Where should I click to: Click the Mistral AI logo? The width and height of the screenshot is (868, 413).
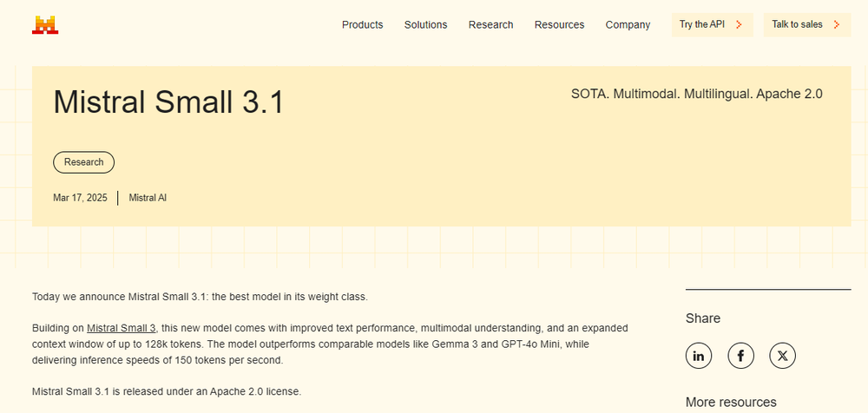tap(45, 25)
